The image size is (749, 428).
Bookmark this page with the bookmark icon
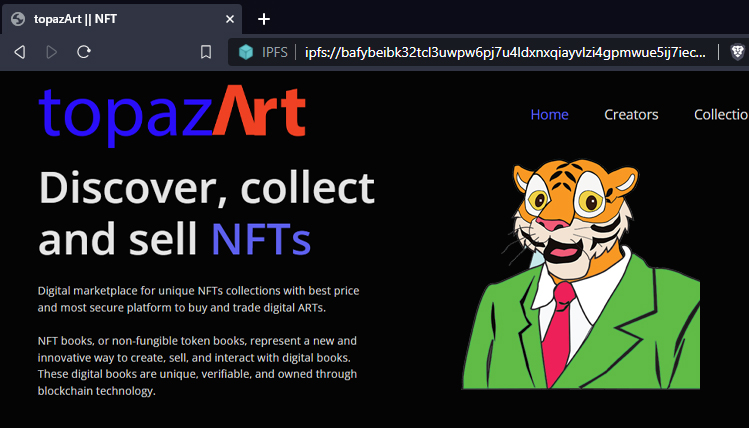point(206,52)
